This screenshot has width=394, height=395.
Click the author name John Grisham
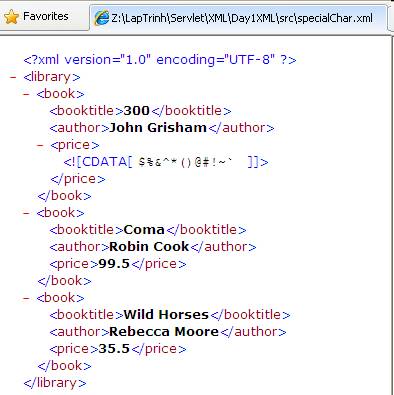coord(158,128)
